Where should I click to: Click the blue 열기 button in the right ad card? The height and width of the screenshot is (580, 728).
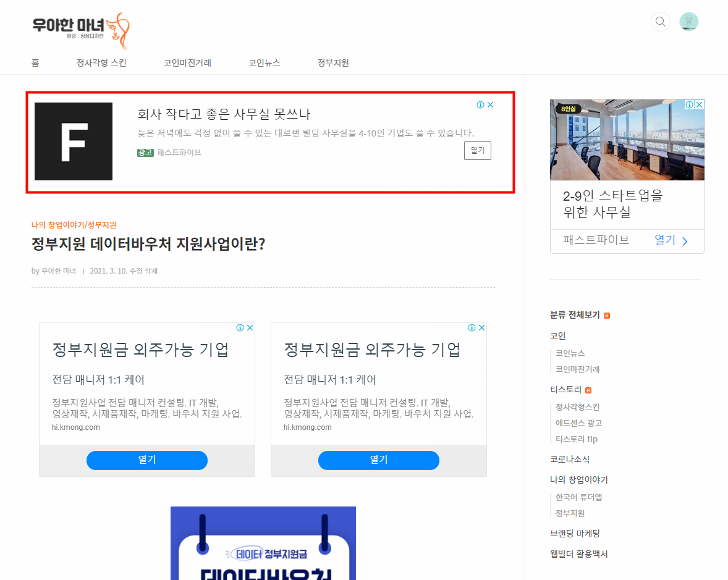tap(378, 460)
